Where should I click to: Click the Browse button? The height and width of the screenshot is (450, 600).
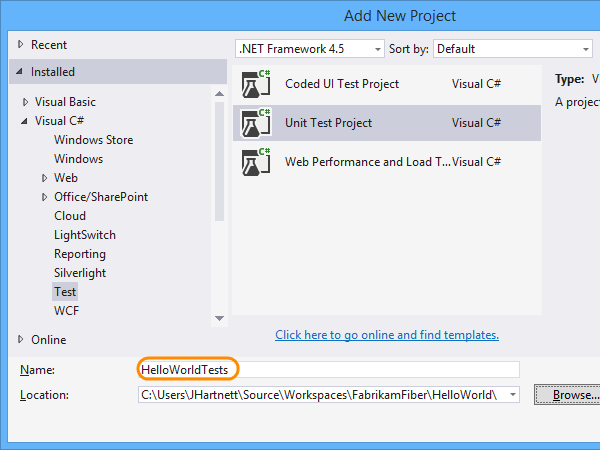tap(564, 395)
